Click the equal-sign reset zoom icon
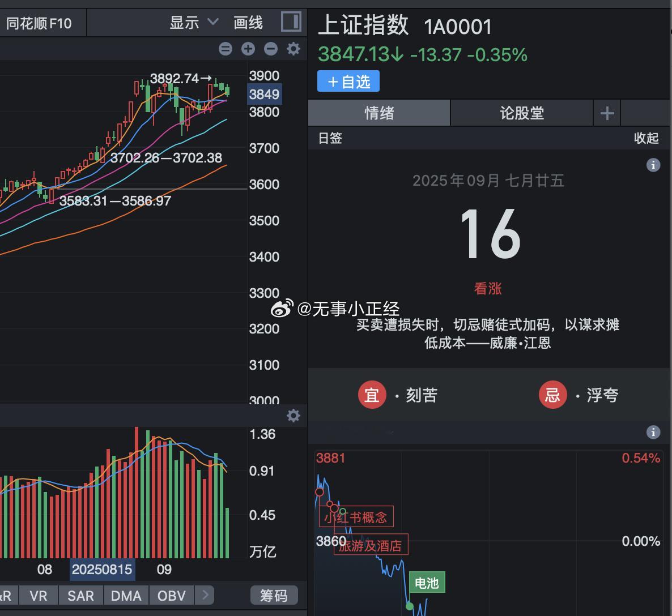 coord(226,49)
